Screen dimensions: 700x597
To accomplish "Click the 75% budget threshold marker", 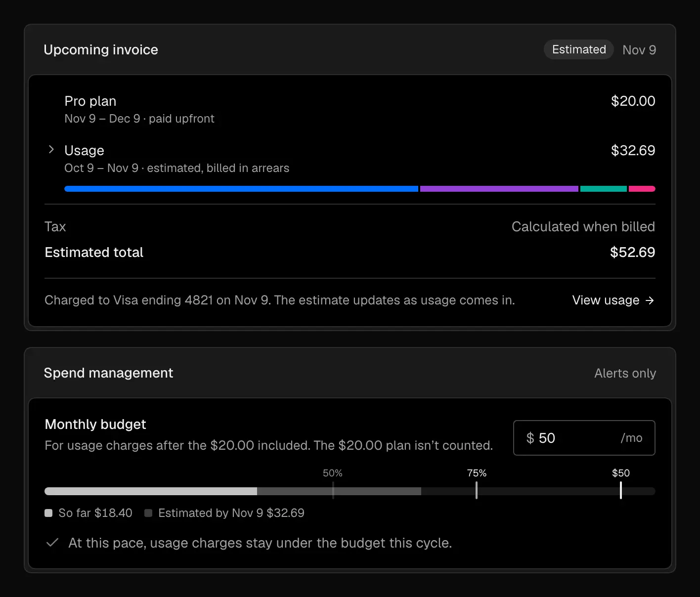I will tap(477, 490).
